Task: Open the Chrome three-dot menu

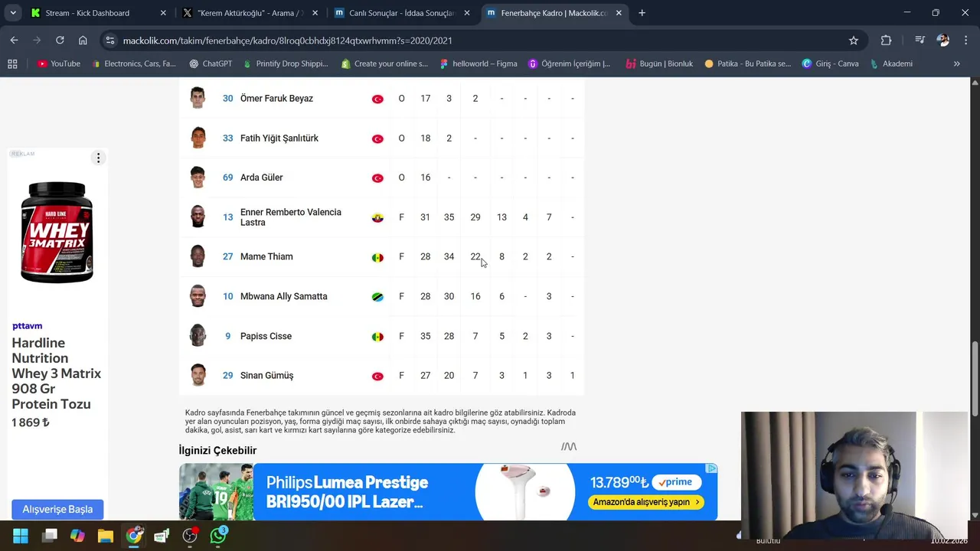Action: [x=965, y=40]
